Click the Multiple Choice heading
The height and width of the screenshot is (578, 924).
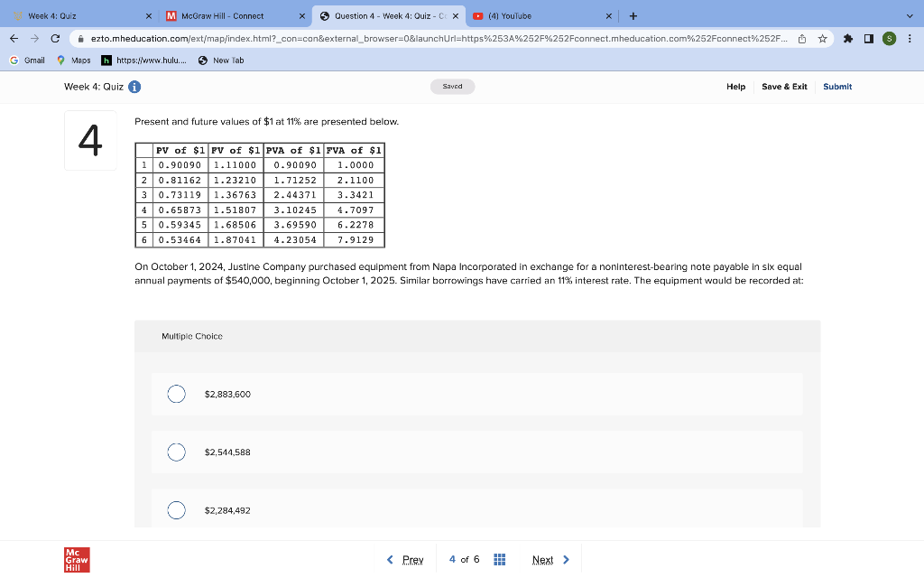tap(192, 336)
